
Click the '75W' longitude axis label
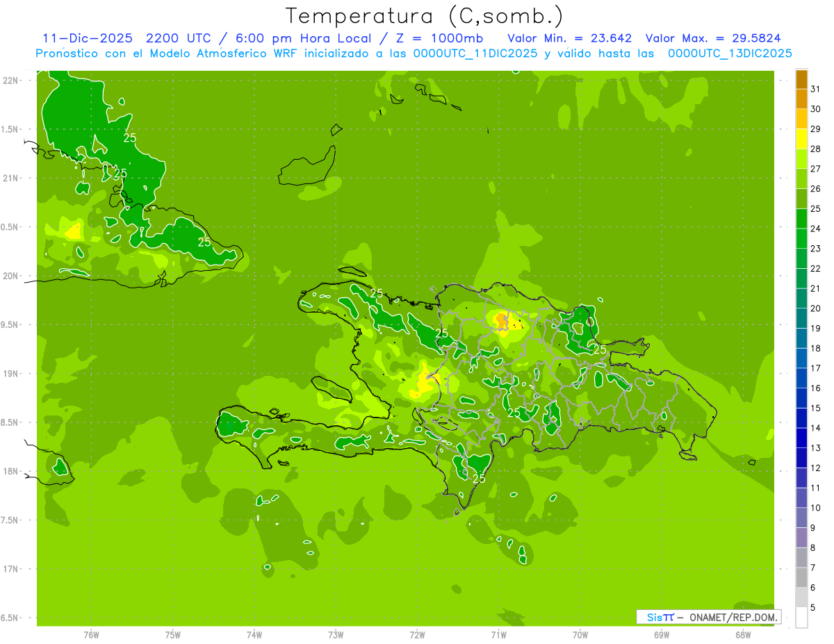click(x=173, y=635)
